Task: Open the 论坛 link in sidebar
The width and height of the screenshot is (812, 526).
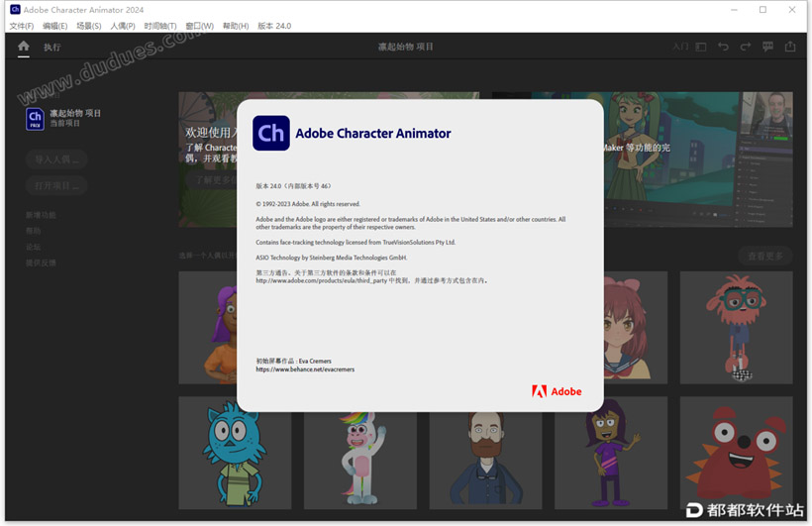Action: click(x=33, y=247)
